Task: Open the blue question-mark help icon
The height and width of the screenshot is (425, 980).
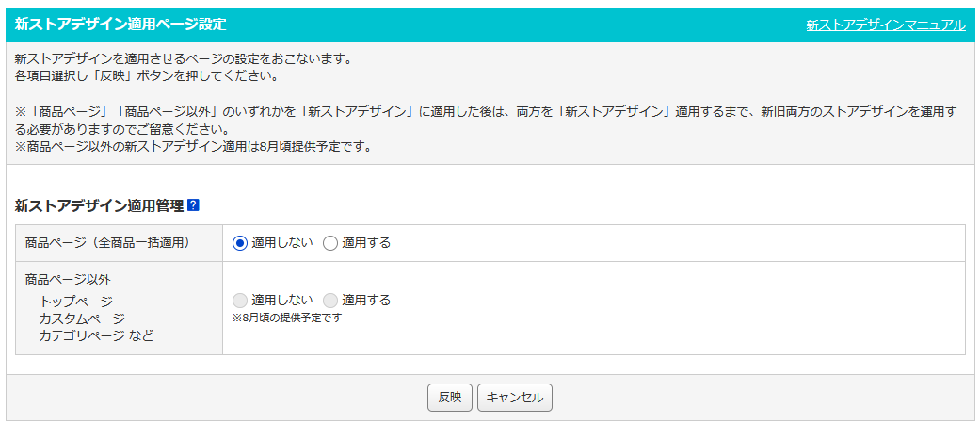Action: [x=193, y=205]
